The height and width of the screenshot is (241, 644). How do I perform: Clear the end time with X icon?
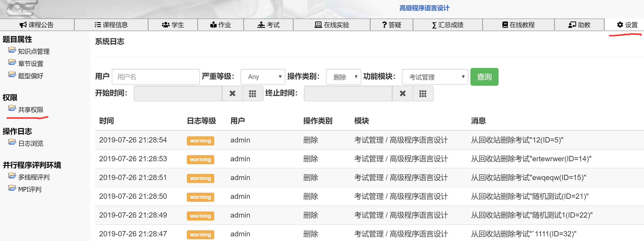click(x=403, y=94)
